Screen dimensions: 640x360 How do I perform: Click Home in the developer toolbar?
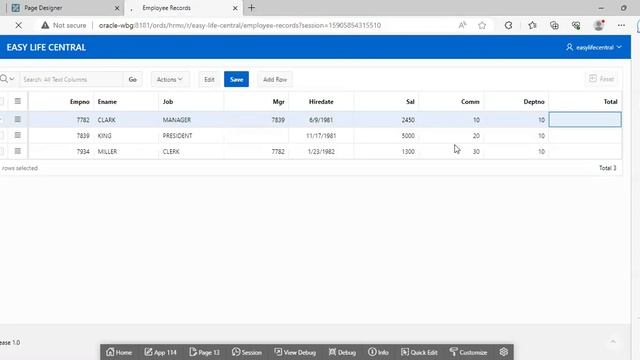pyautogui.click(x=119, y=352)
